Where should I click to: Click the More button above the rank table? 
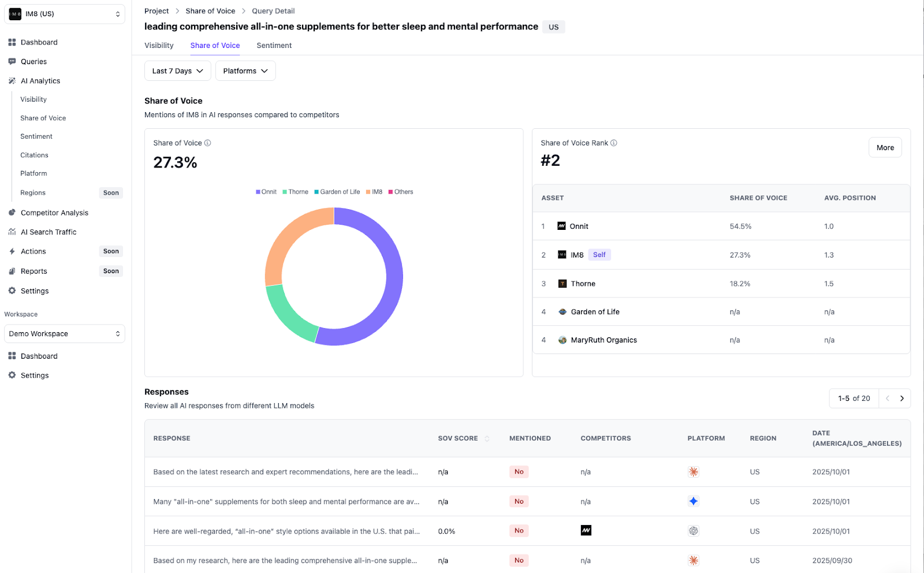point(885,147)
